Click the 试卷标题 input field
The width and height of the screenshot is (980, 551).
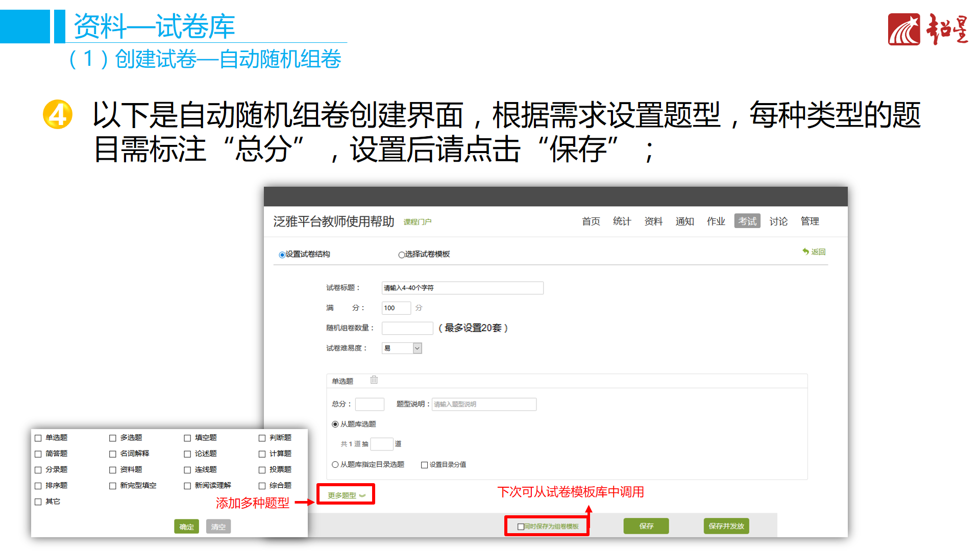click(x=462, y=288)
